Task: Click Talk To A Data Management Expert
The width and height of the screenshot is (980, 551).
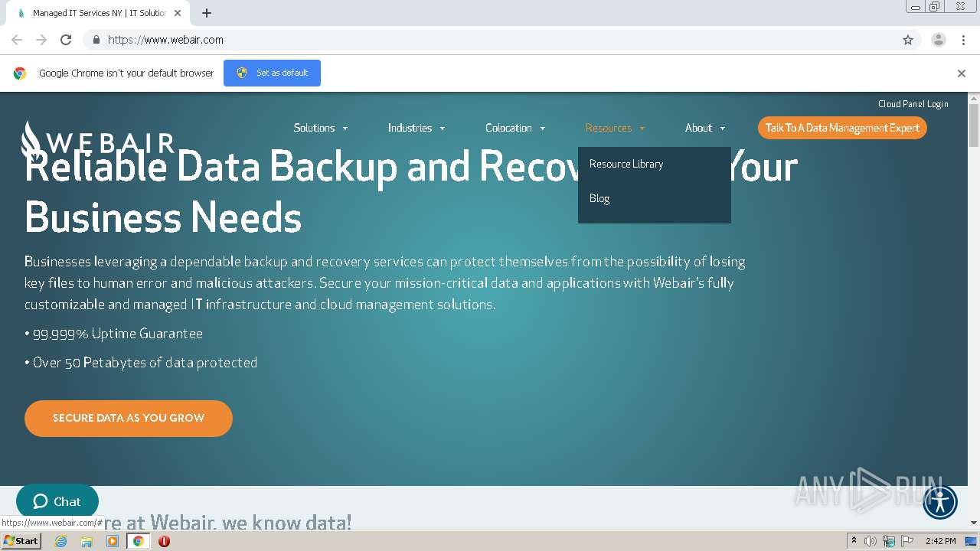Action: (x=842, y=128)
